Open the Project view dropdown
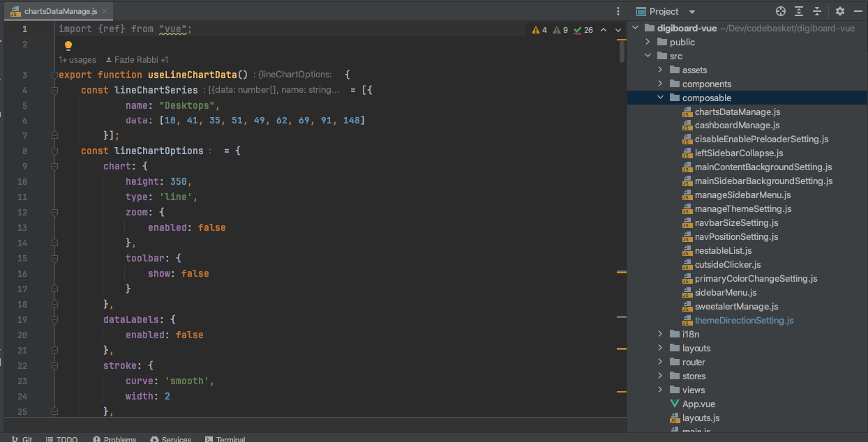The width and height of the screenshot is (868, 442). [692, 12]
